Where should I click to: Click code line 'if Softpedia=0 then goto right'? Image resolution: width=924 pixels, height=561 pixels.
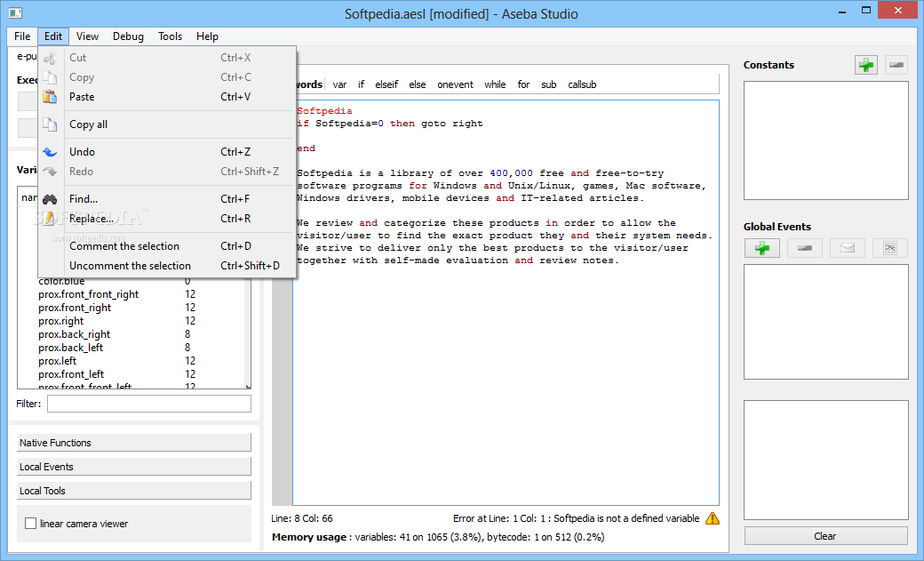(390, 124)
